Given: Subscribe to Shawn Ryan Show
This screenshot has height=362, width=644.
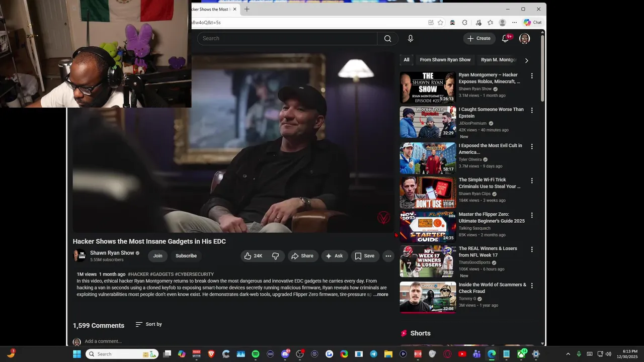Looking at the screenshot, I should [186, 256].
